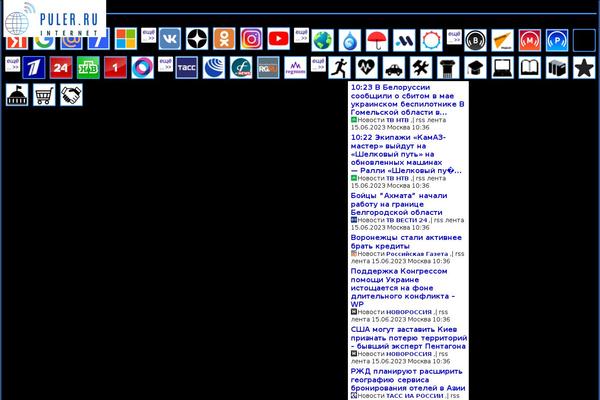Open the blue P radio icon
The image size is (600, 400).
pos(557,40)
